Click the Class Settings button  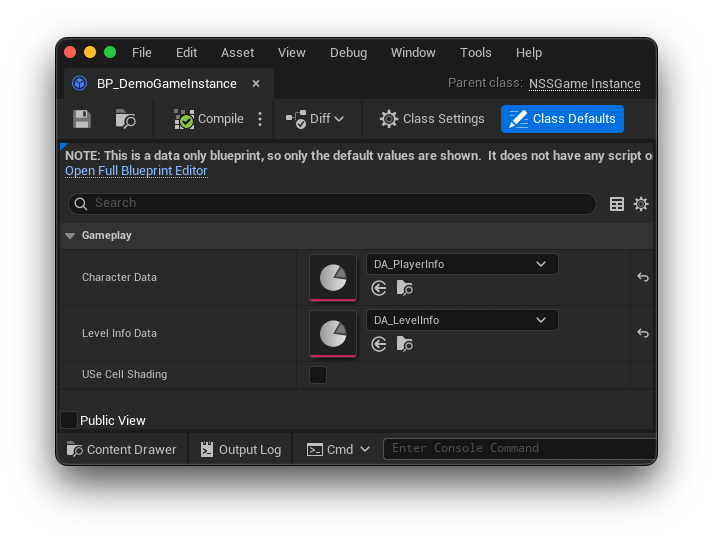432,119
